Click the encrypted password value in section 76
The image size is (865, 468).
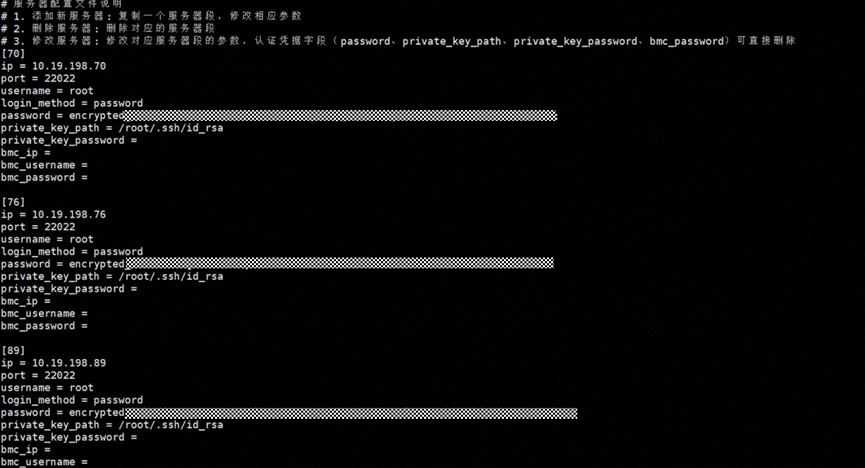click(338, 264)
